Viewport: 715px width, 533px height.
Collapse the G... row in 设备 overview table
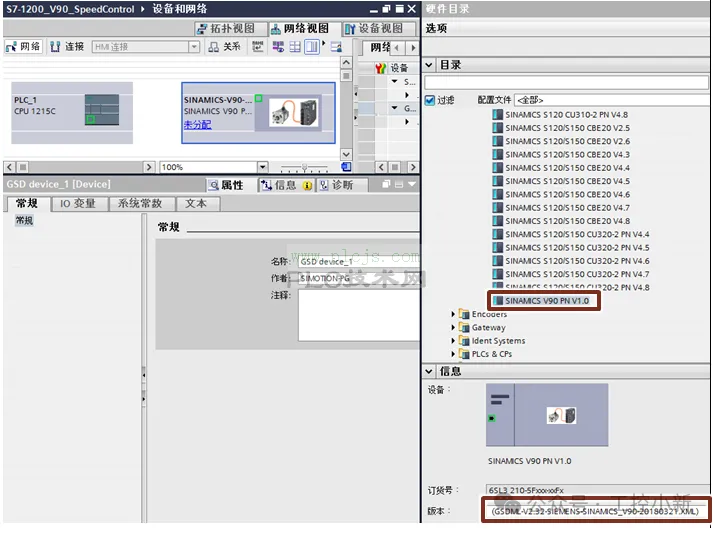[394, 108]
